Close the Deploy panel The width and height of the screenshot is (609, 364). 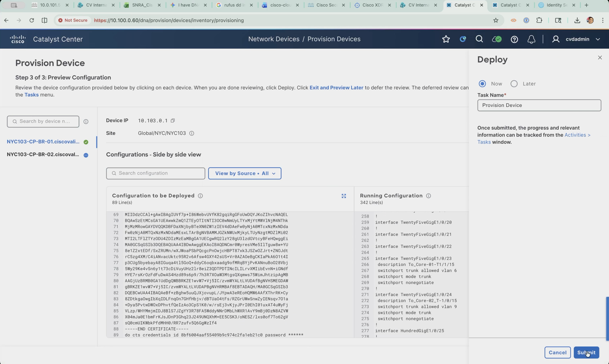(600, 57)
